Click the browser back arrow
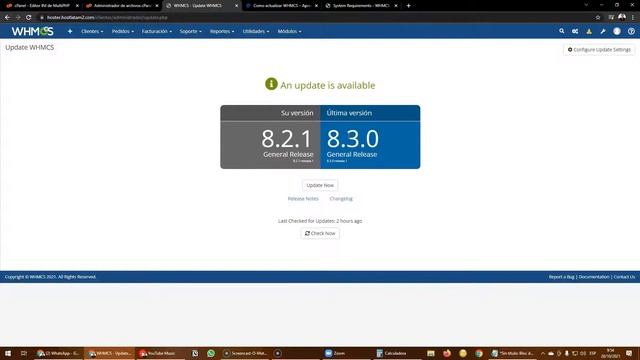640x360 pixels. 7,18
